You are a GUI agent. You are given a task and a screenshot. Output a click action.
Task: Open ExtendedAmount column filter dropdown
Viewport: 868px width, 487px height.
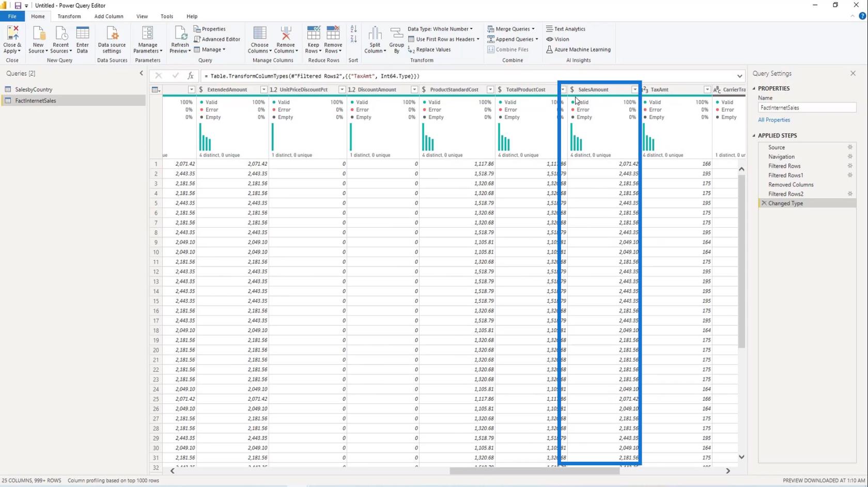point(263,90)
